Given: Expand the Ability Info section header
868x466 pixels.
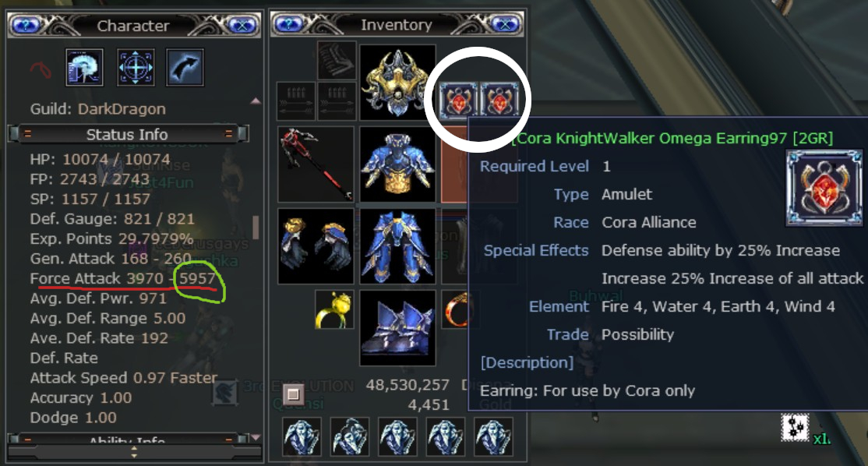Looking at the screenshot, I should tap(127, 440).
